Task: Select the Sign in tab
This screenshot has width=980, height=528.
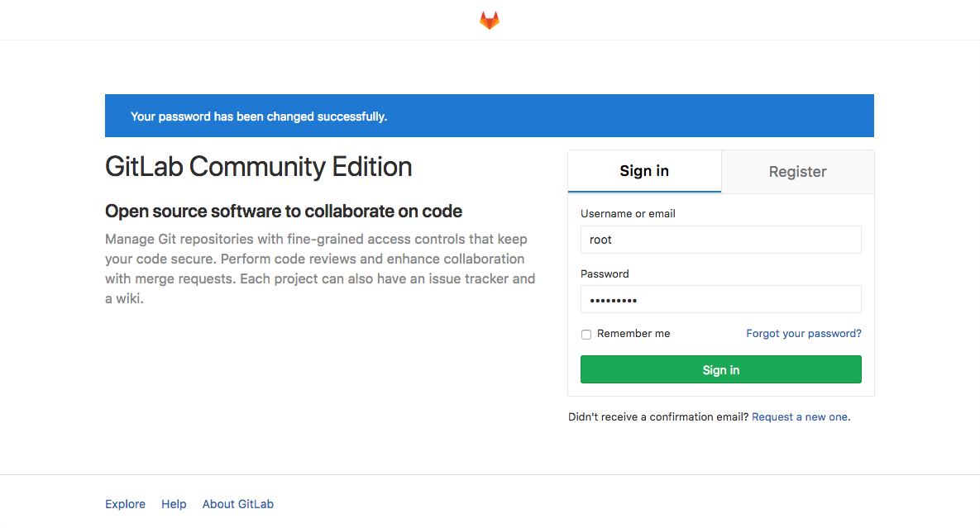Action: 644,171
